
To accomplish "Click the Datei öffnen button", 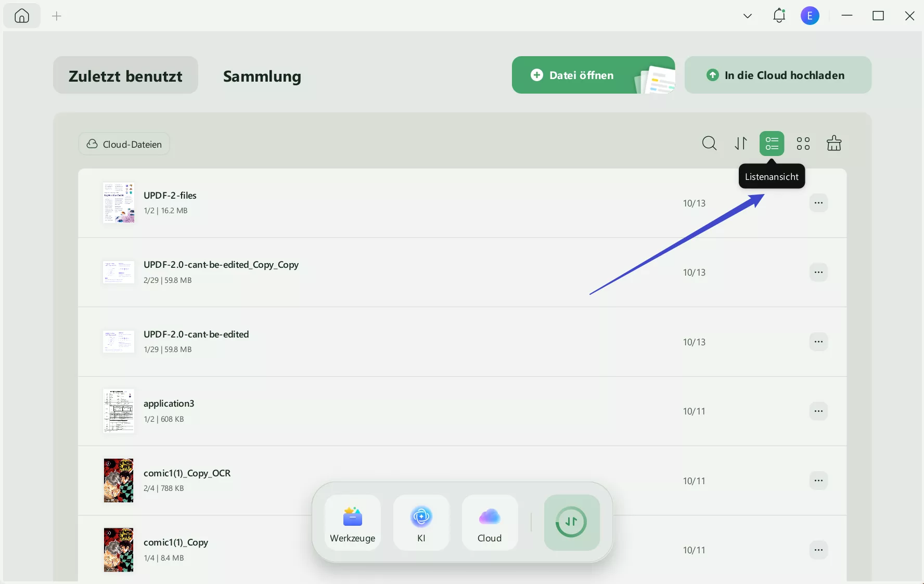I will [593, 75].
